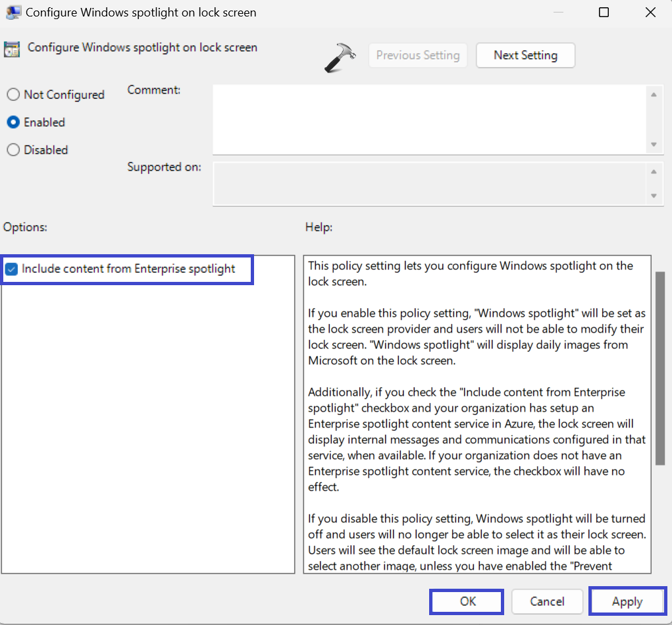This screenshot has height=625, width=672.
Task: Click the Group Policy icon in title bar
Action: [13, 13]
